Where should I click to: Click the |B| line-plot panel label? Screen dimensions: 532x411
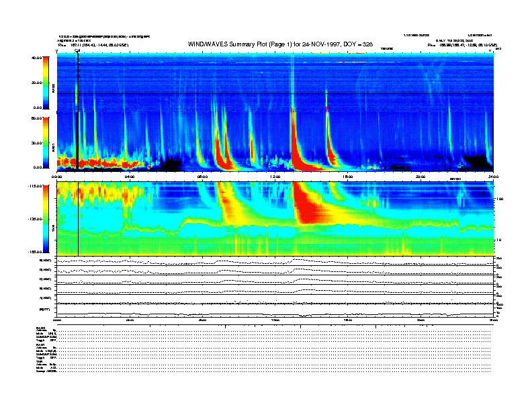point(44,310)
